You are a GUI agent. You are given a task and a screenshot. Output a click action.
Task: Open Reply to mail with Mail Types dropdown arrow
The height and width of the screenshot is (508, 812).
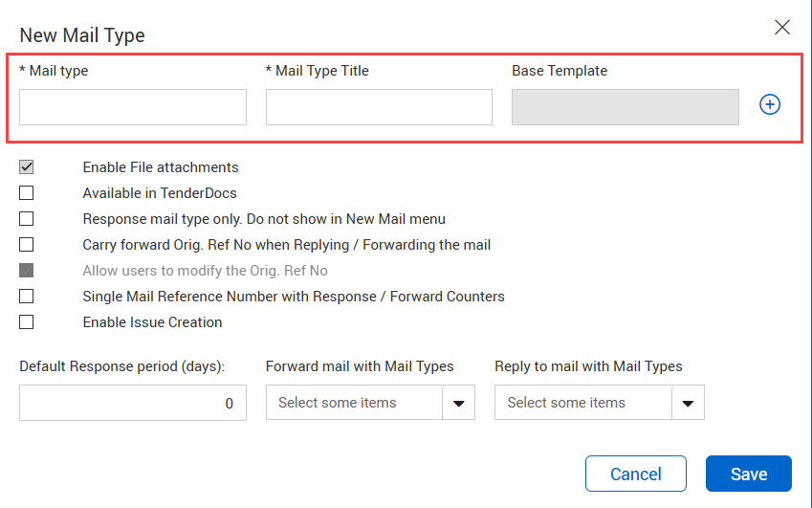[x=688, y=404]
